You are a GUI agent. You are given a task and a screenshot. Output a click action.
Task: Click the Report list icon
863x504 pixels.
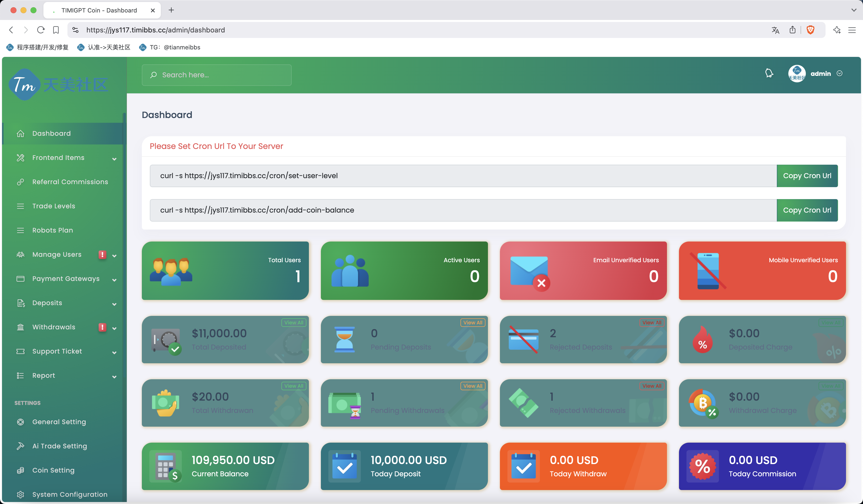20,376
